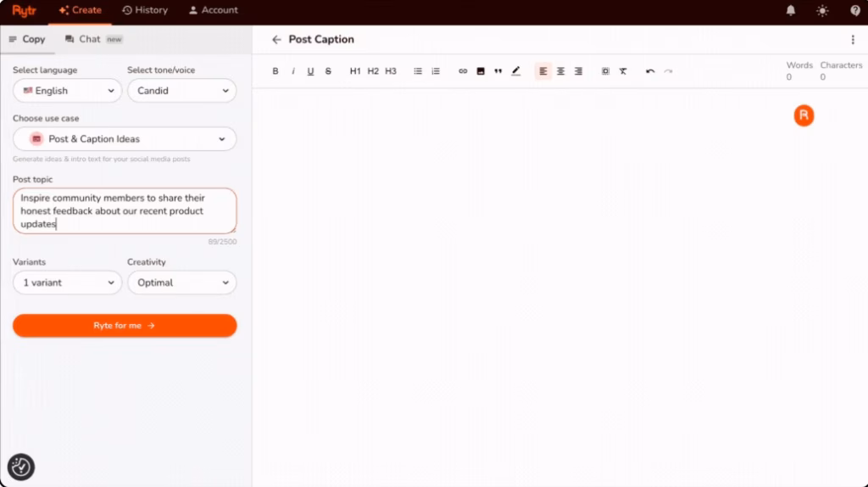
Task: Click the back arrow beside Post Caption
Action: pos(276,40)
